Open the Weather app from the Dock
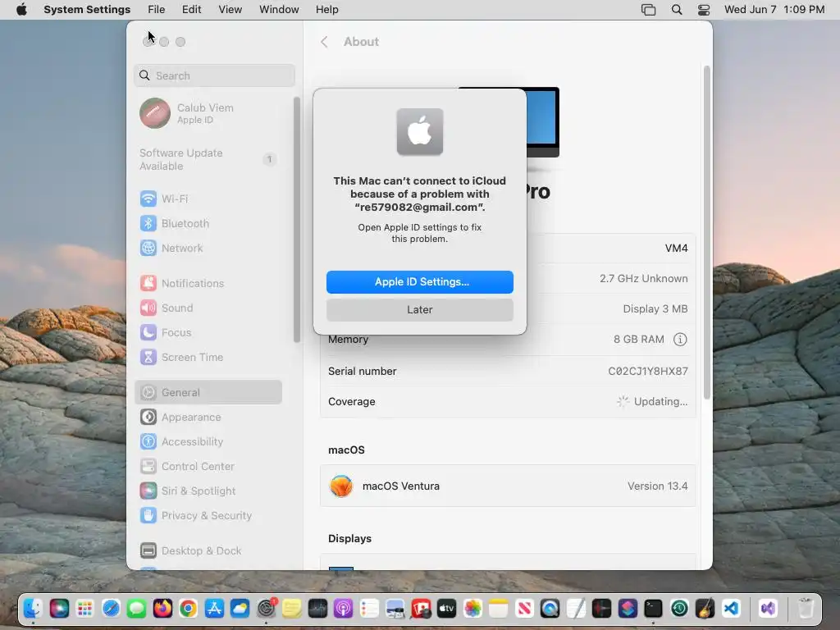Screen dimensions: 840x630 pos(240,609)
